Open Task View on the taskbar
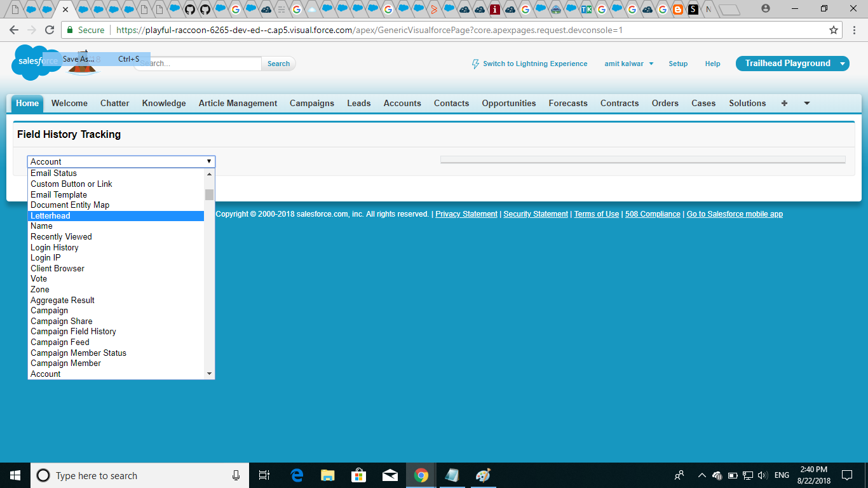Image resolution: width=868 pixels, height=488 pixels. (x=264, y=475)
